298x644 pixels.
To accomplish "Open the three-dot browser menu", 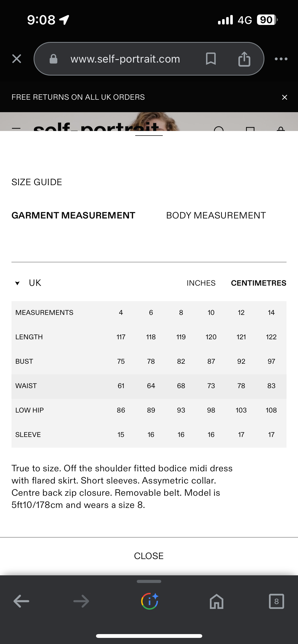I will [281, 59].
